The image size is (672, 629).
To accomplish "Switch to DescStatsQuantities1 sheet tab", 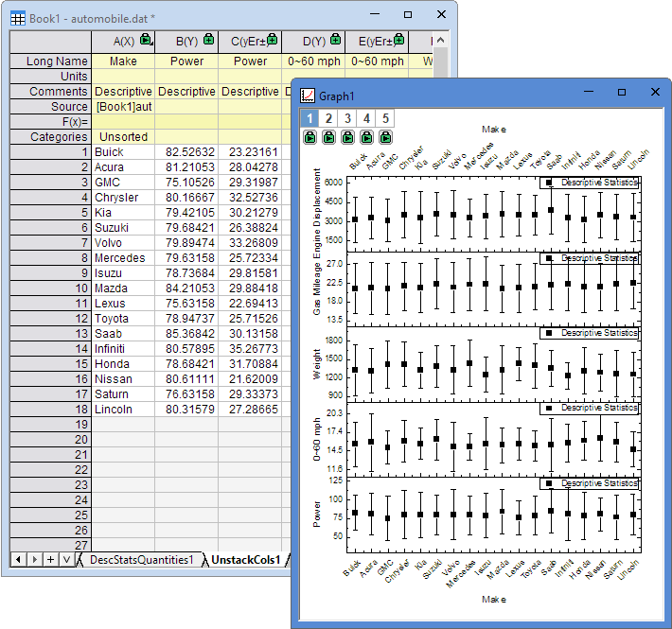I will (141, 560).
